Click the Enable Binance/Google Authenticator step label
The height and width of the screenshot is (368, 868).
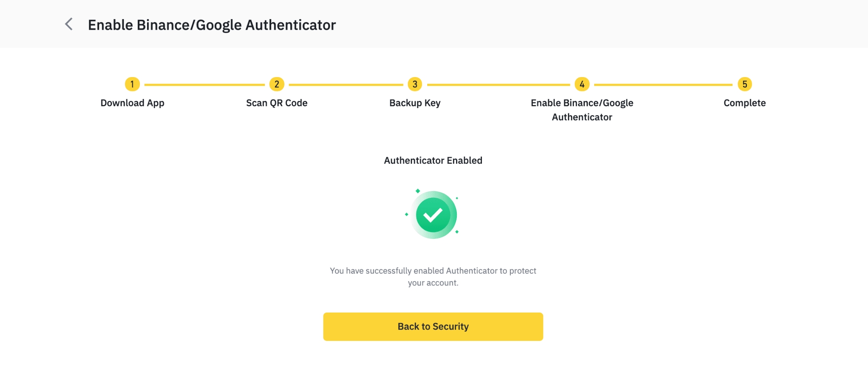(582, 110)
